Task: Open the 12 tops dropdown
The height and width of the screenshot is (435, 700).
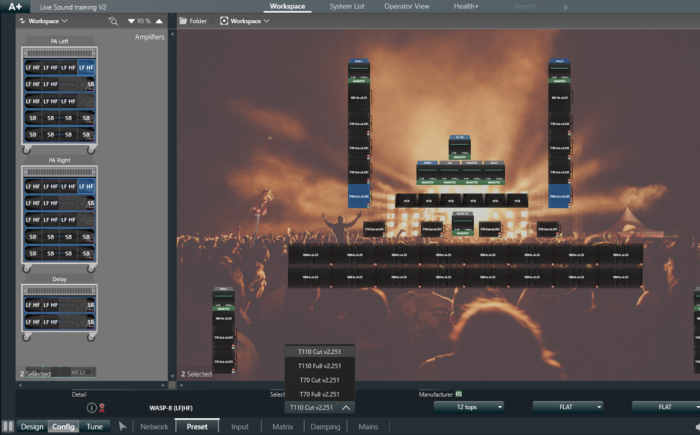Action: pyautogui.click(x=468, y=407)
